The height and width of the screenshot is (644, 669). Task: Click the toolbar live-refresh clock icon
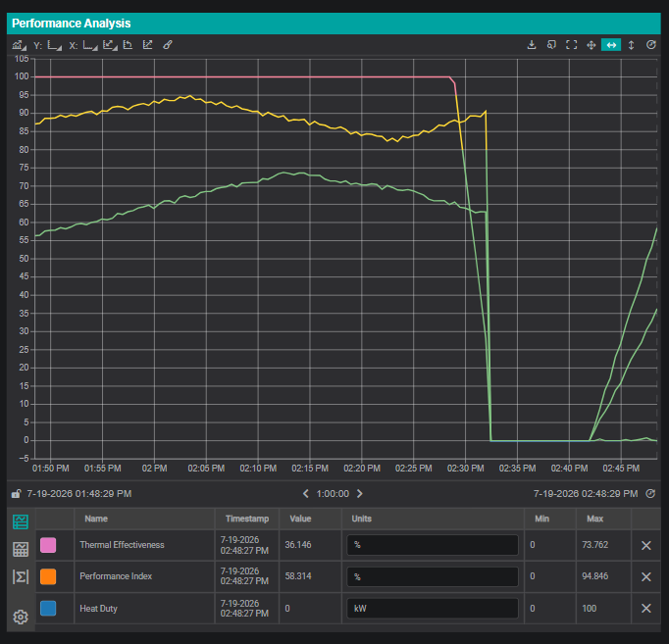(x=650, y=45)
